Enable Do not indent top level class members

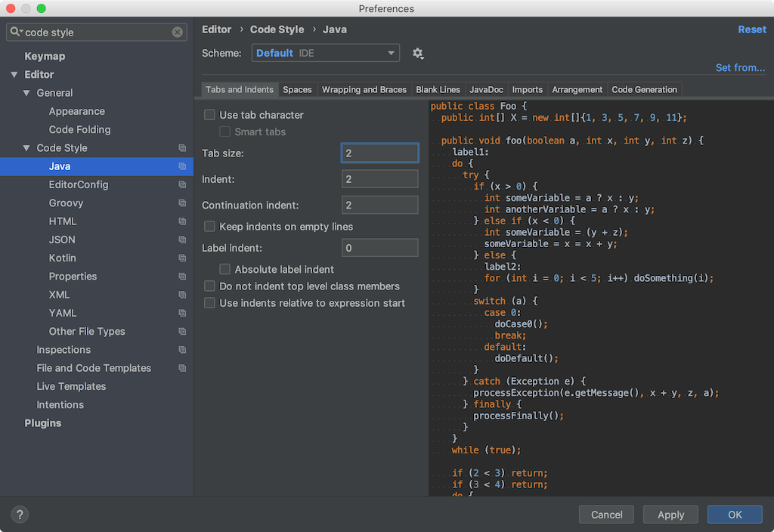(x=209, y=285)
